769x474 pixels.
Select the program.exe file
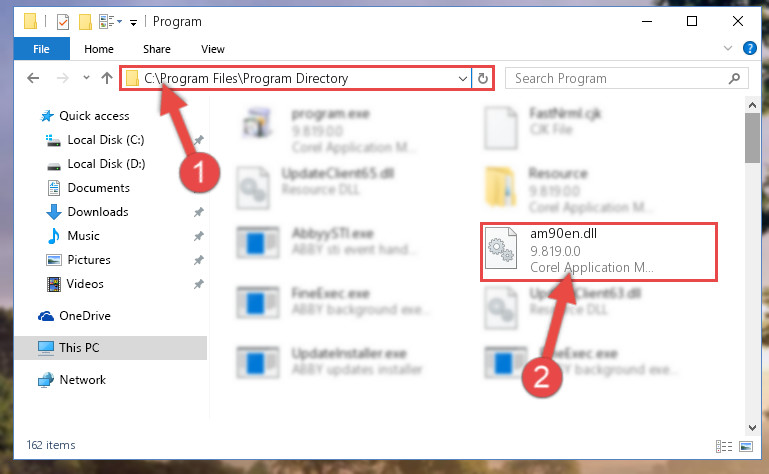(331, 131)
